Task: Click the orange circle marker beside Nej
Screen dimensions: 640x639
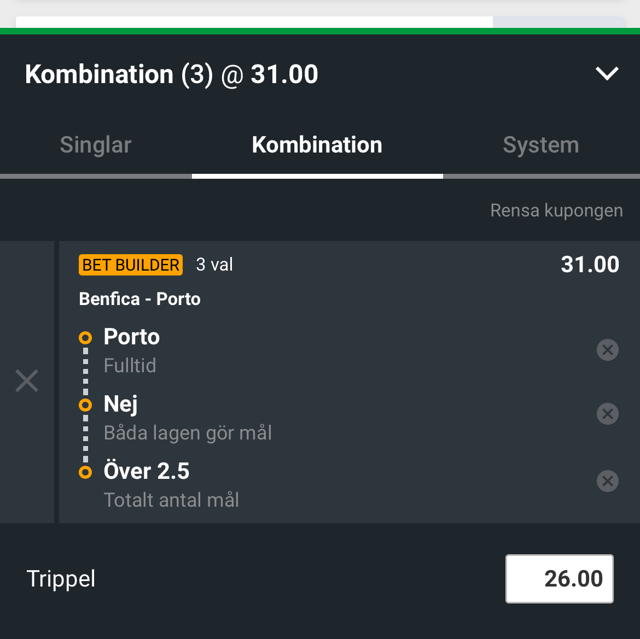Action: click(x=85, y=405)
